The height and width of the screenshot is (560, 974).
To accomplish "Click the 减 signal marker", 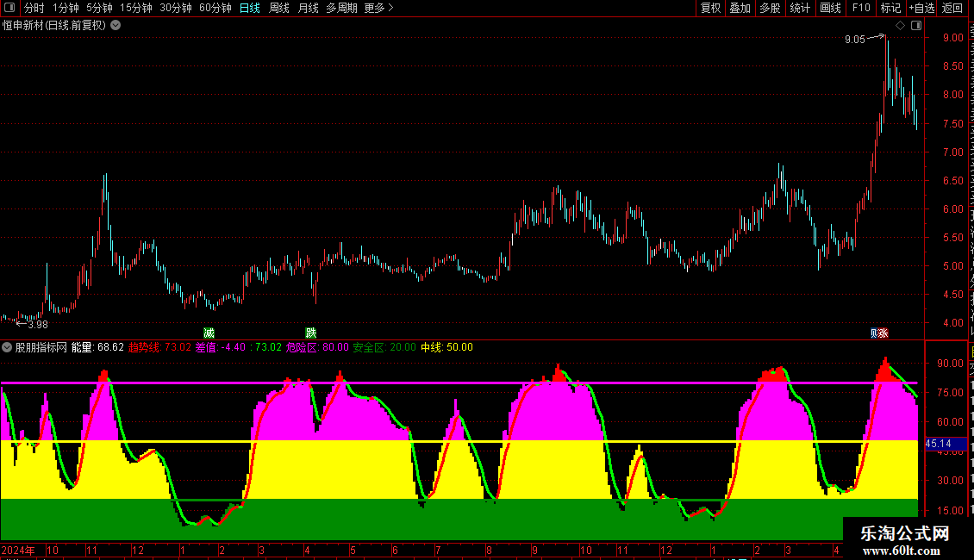I will point(209,333).
